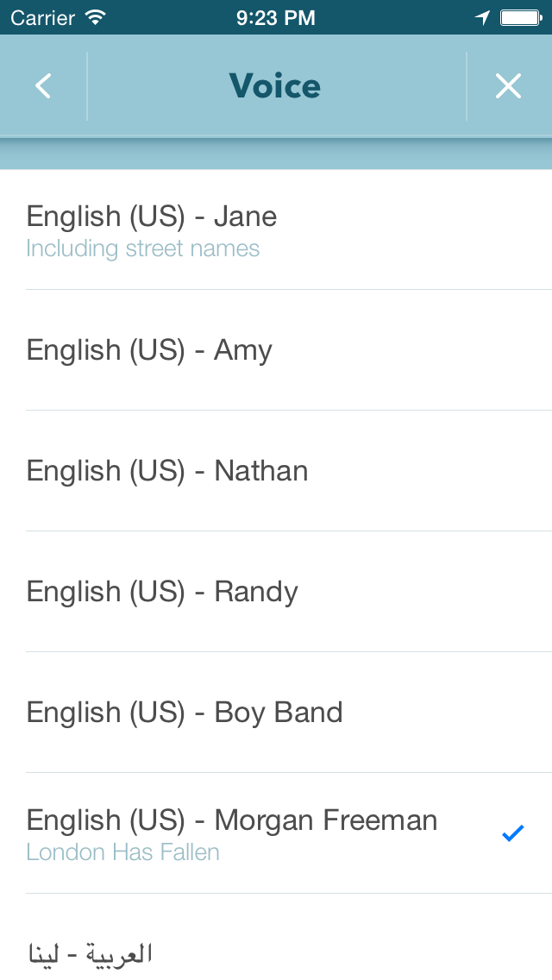
Task: Select English (US) - Jane voice
Action: 152,217
